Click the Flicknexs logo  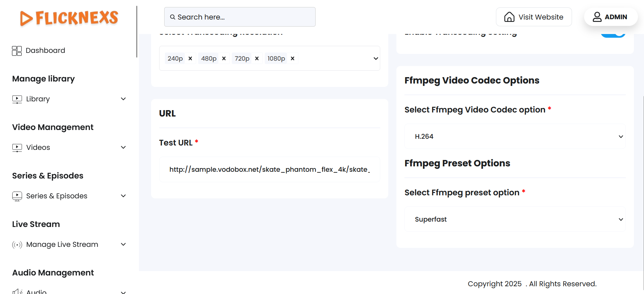click(69, 18)
